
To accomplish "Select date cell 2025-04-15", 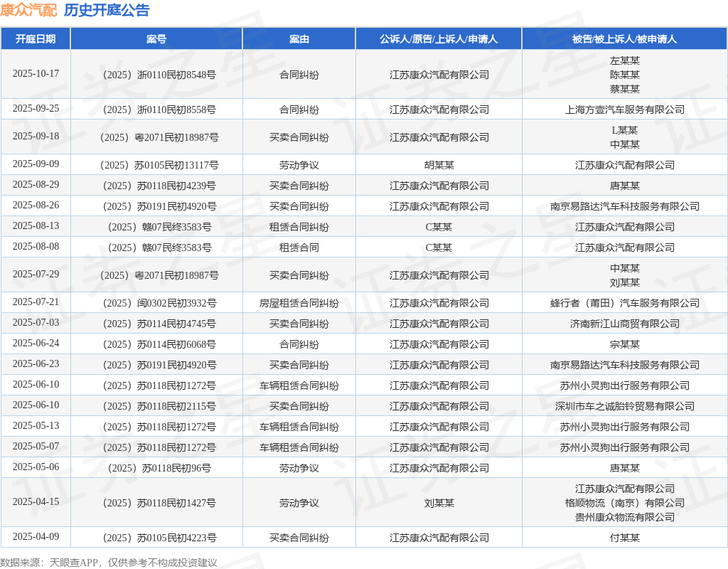I will [x=36, y=502].
